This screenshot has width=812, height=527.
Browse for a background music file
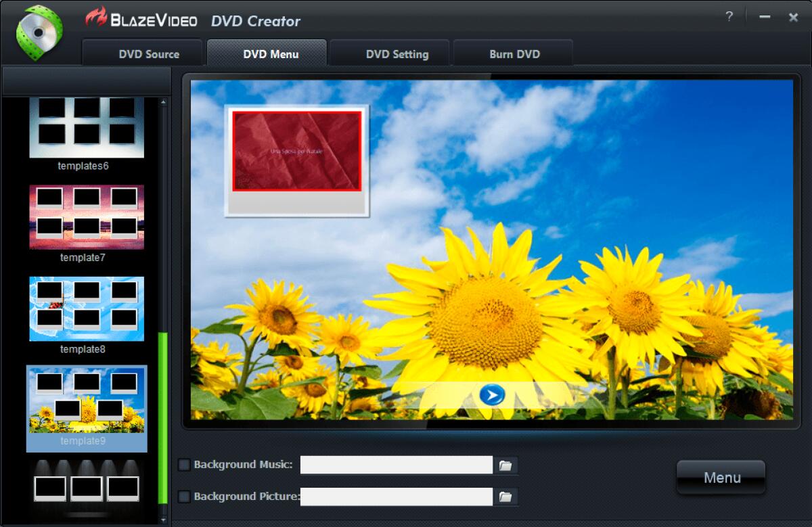coord(507,465)
